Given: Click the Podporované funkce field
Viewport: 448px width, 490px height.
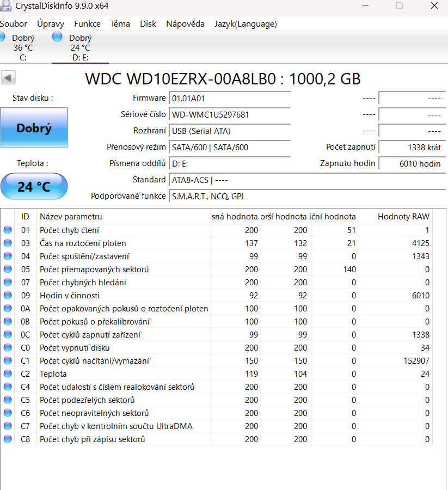Looking at the screenshot, I should point(308,196).
